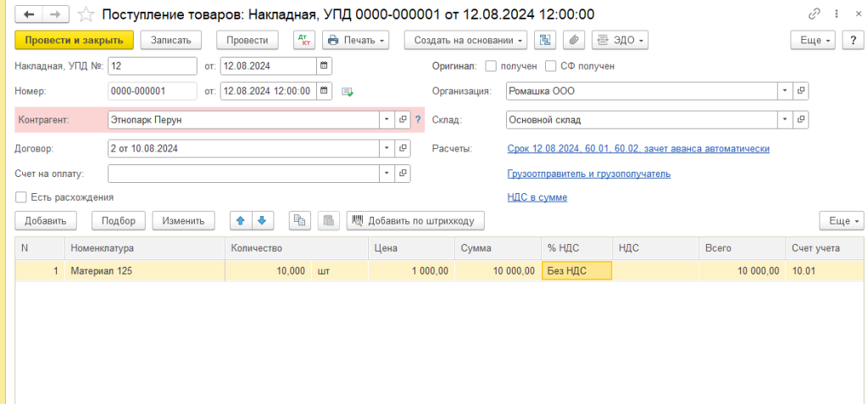
Task: Enable the СФ получен checkbox
Action: (x=551, y=66)
